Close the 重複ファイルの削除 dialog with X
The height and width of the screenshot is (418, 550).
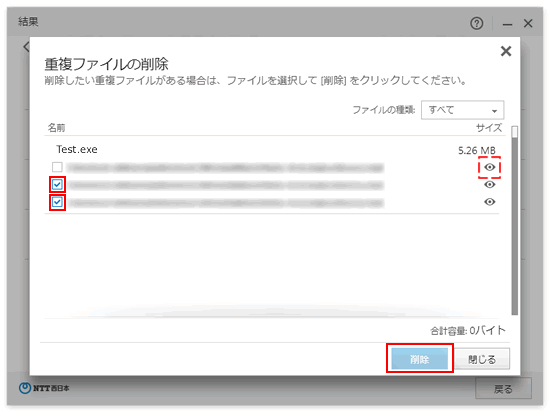505,51
